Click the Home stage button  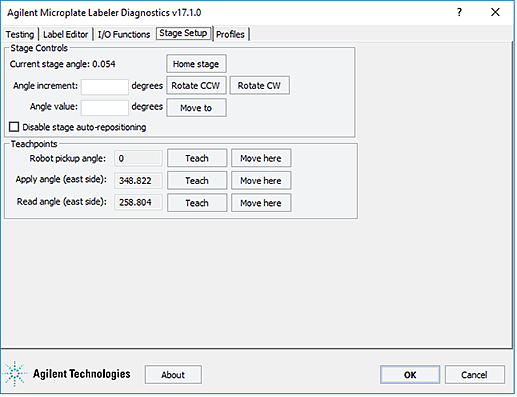tap(196, 64)
